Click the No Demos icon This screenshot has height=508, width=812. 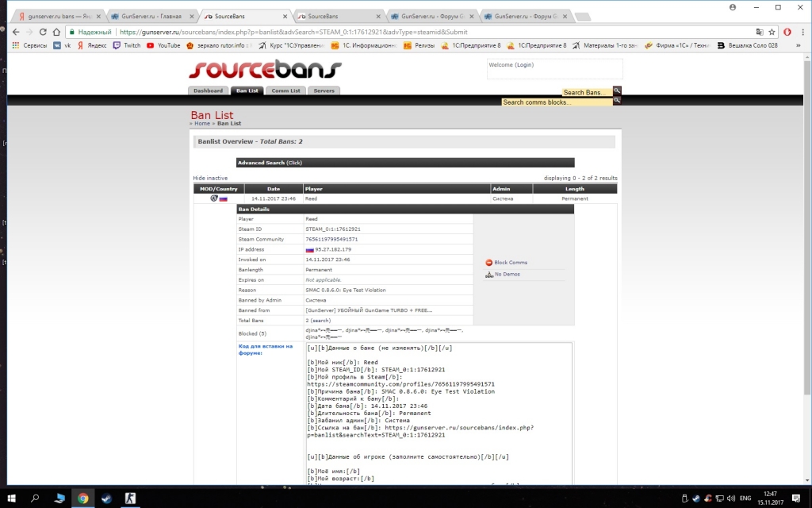(x=489, y=275)
